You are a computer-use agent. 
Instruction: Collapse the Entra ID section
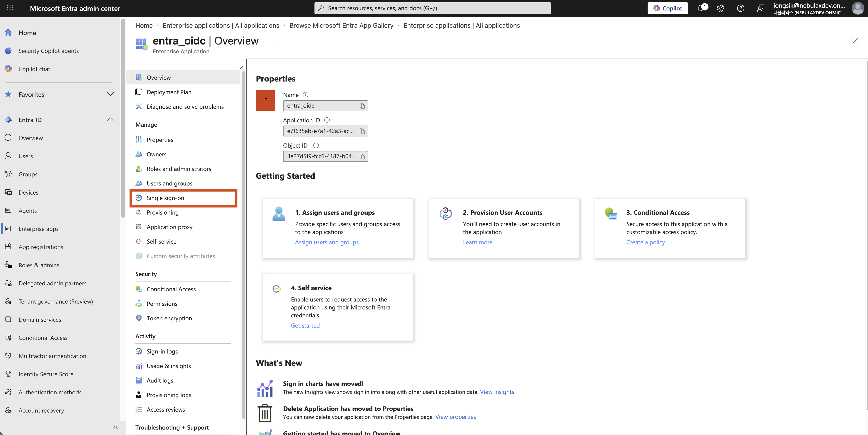(110, 120)
